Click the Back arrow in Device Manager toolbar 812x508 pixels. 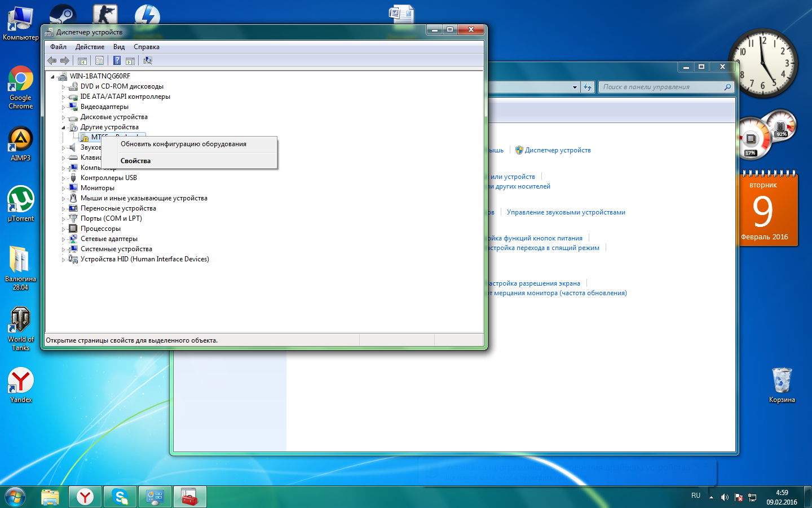point(52,60)
